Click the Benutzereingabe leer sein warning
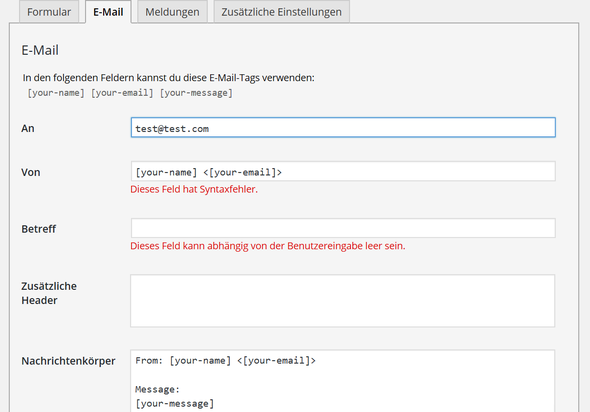Viewport: 590px width, 412px height. click(x=268, y=246)
